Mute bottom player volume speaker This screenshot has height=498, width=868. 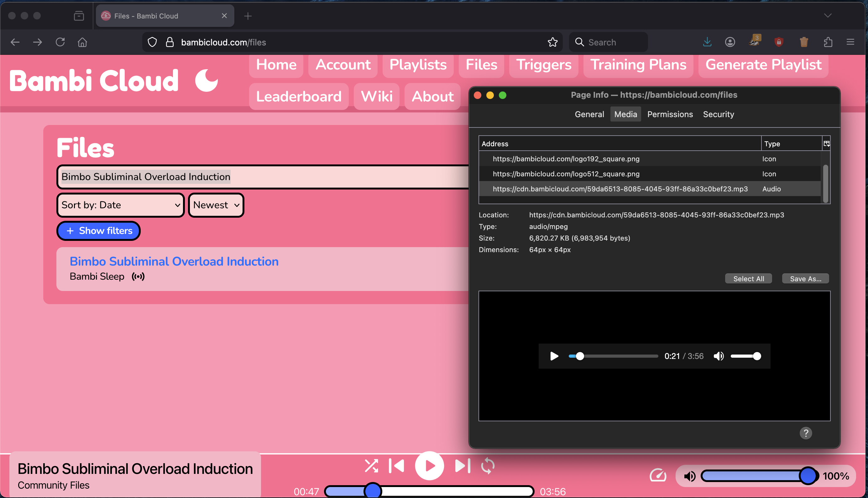689,476
